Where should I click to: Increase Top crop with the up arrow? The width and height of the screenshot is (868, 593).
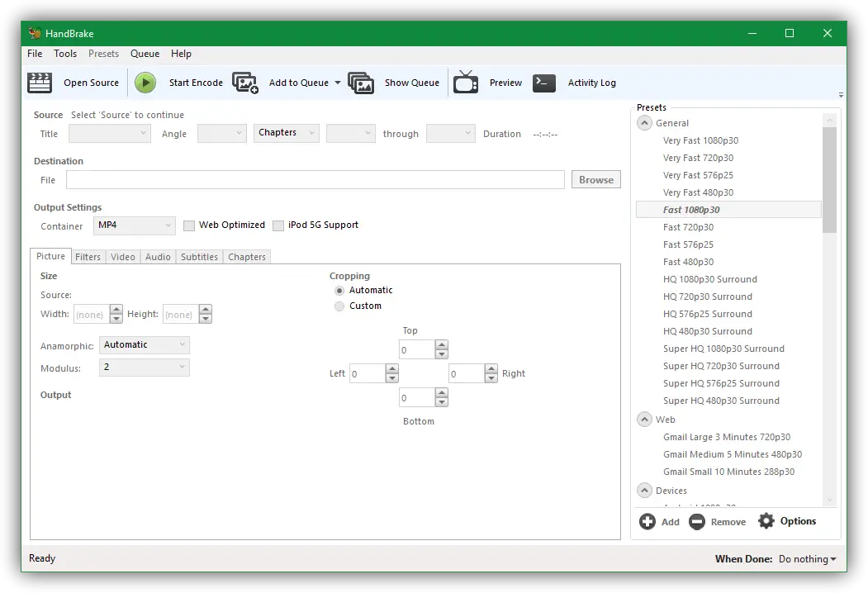click(x=441, y=345)
